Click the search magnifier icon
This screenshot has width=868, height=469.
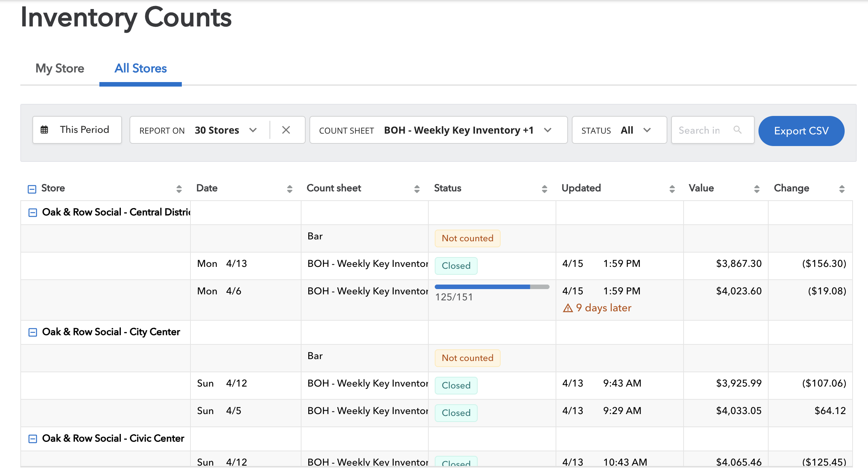click(737, 130)
